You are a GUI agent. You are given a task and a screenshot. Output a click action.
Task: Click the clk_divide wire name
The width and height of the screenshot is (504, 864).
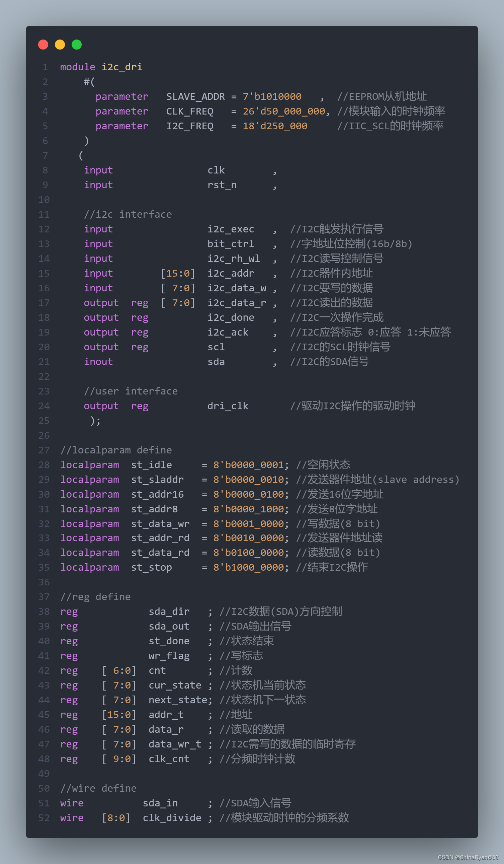172,818
